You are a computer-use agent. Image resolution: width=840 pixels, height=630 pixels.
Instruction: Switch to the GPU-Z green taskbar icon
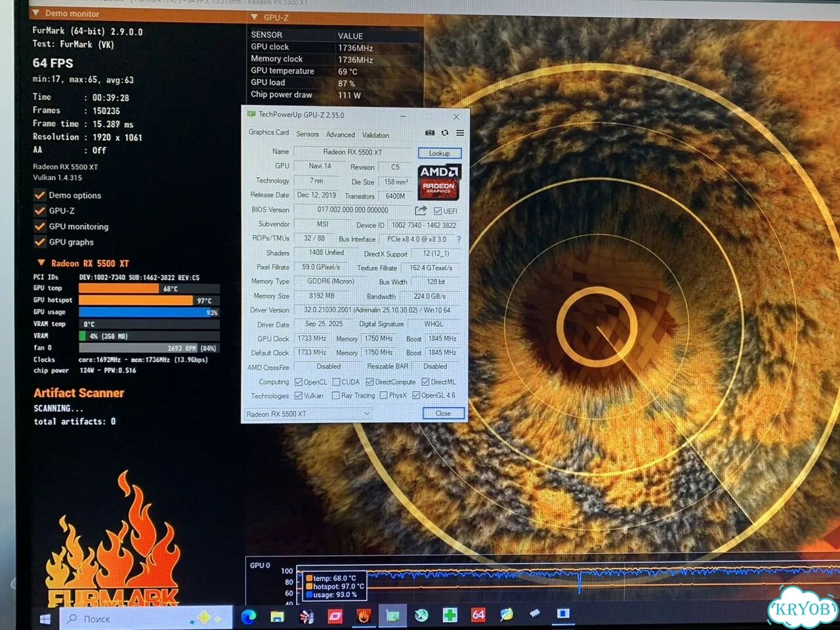[393, 616]
